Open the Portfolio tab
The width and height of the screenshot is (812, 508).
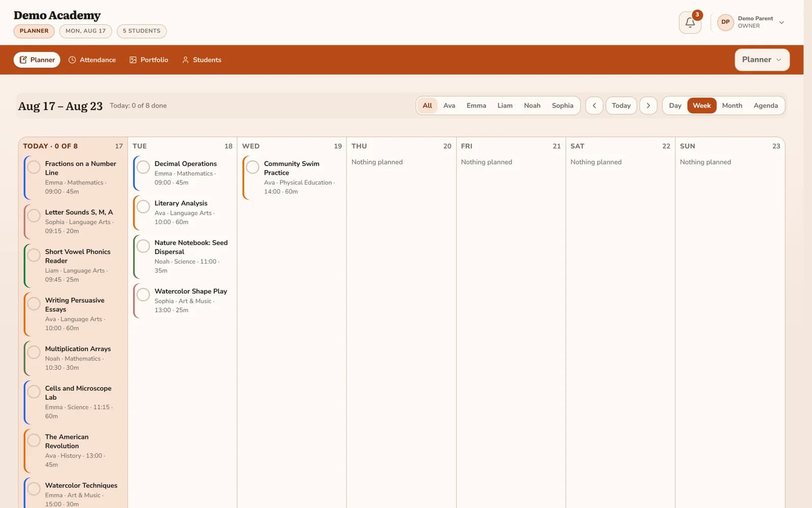click(149, 60)
